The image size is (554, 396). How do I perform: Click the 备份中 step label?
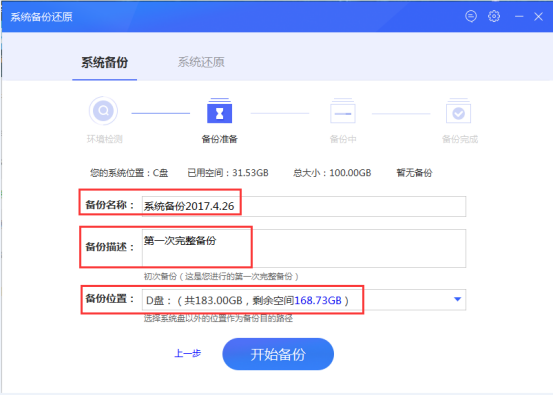click(343, 139)
